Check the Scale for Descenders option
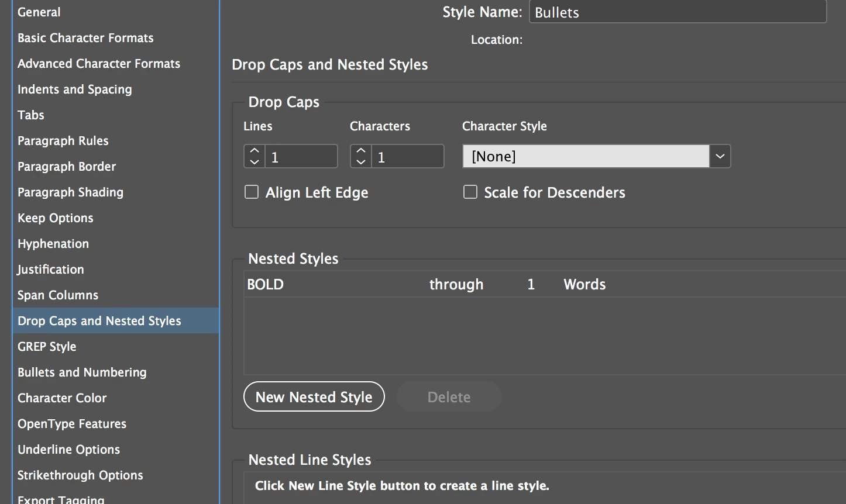 coord(470,192)
